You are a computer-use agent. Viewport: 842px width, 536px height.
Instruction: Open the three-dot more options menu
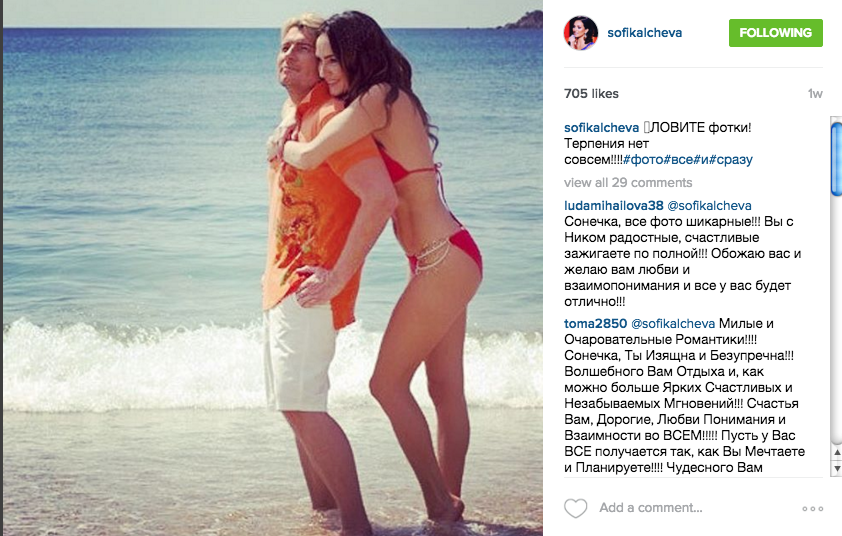[812, 509]
